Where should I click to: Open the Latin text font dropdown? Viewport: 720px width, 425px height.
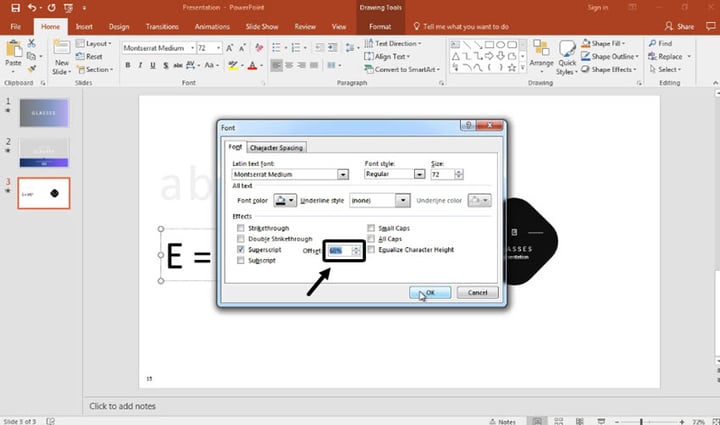click(343, 174)
